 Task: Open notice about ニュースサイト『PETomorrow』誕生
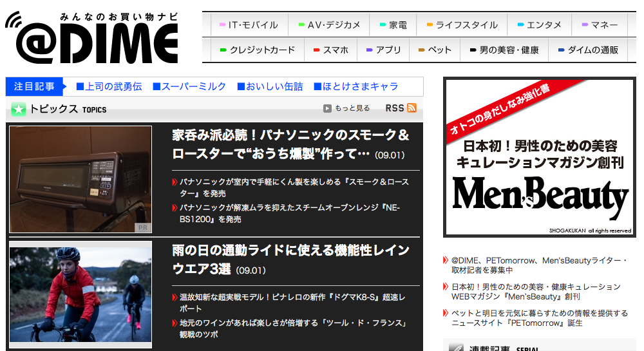point(539,318)
